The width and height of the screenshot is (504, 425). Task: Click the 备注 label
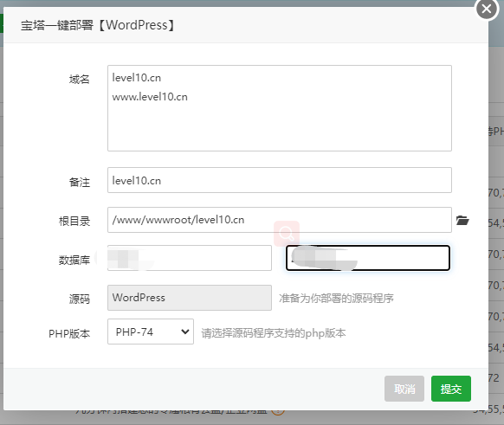pos(80,182)
